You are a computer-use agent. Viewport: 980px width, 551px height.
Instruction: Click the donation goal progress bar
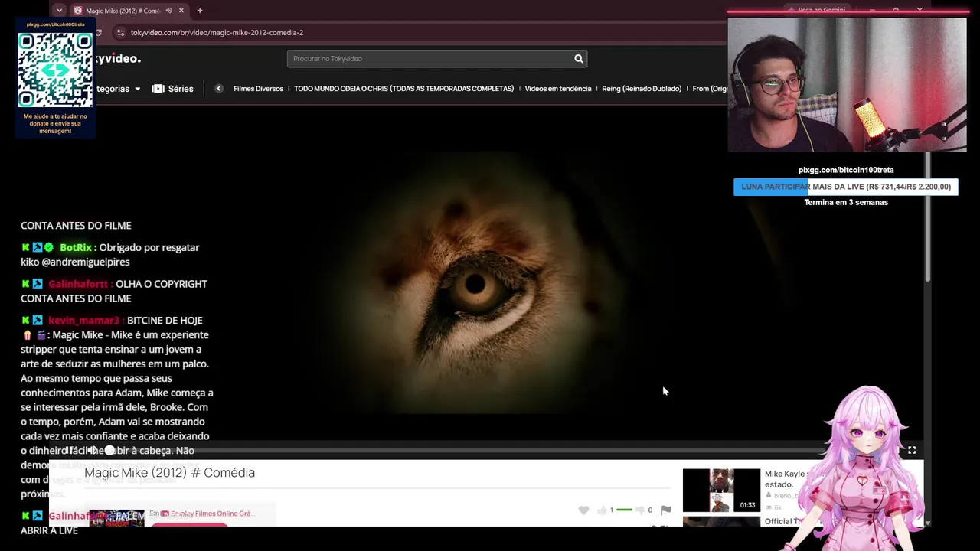846,187
